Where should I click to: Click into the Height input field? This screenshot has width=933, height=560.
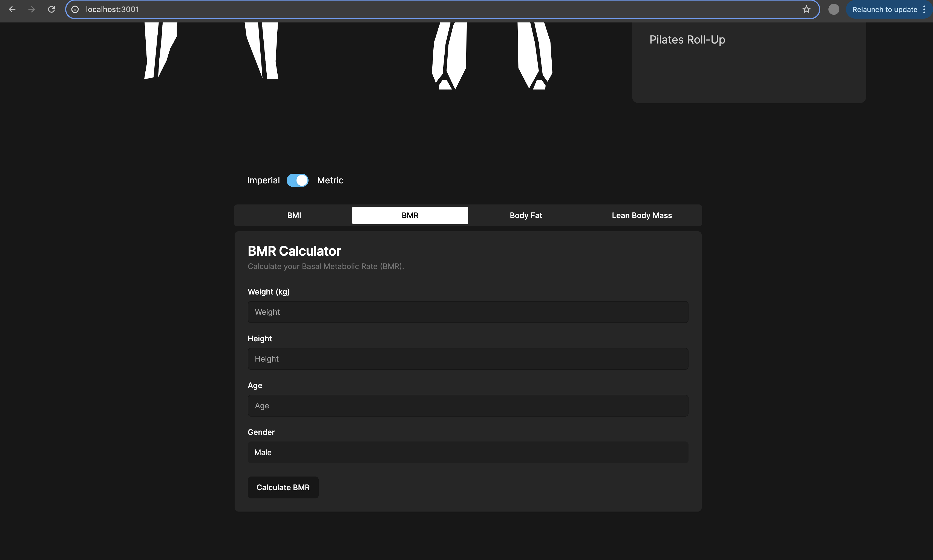pyautogui.click(x=468, y=359)
